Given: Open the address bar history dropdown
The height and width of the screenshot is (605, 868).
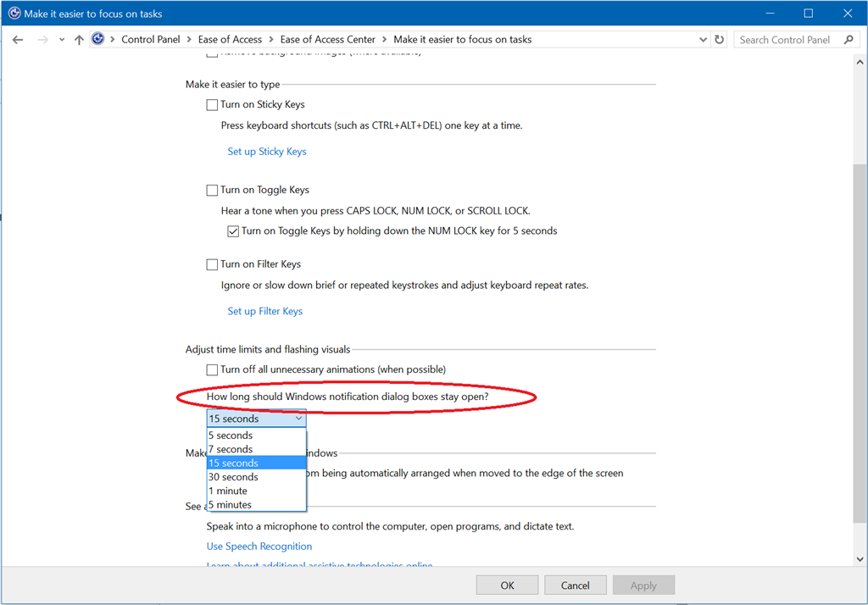Looking at the screenshot, I should [x=703, y=40].
